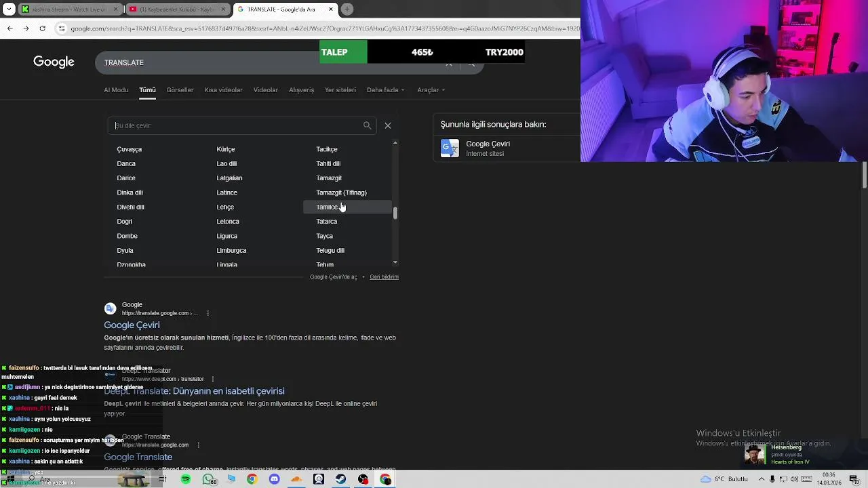This screenshot has height=488, width=868.
Task: Expand the Daha fazla dropdown
Action: pyautogui.click(x=385, y=90)
